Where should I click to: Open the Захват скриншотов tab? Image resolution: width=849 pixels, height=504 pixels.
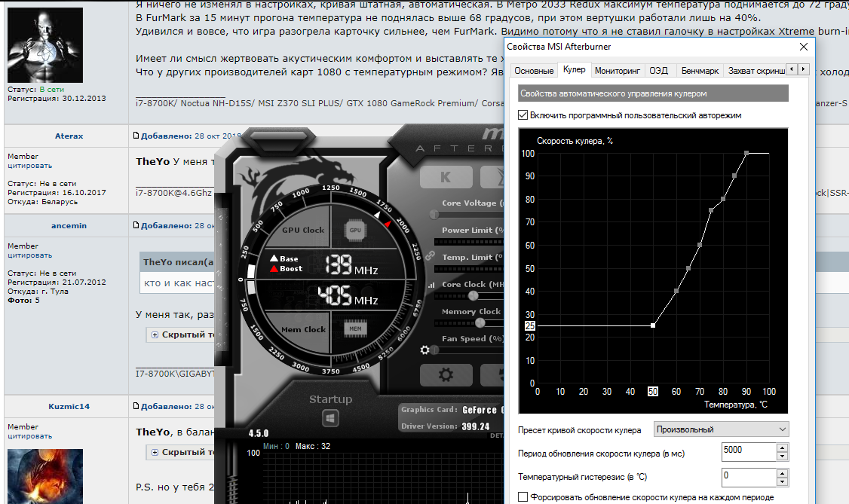[x=756, y=71]
